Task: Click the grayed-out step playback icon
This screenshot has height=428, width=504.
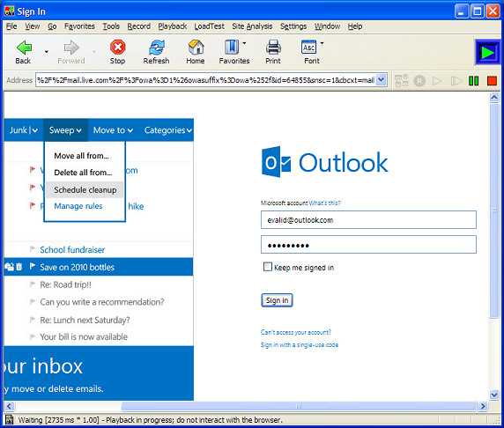Action: pos(456,81)
